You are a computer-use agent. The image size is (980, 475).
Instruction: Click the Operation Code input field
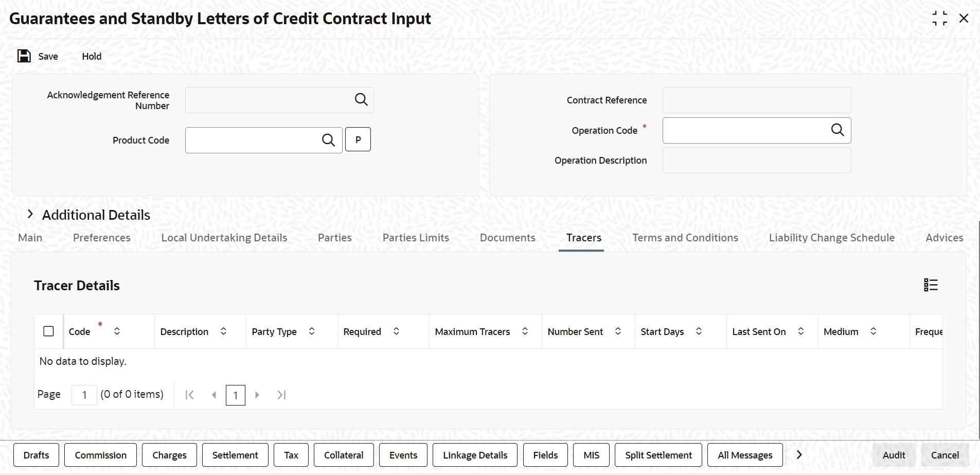tap(746, 130)
